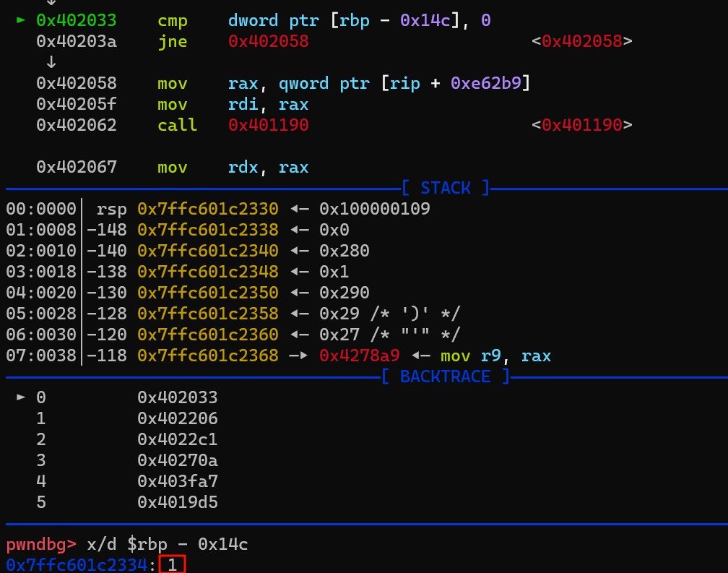
Task: Click the STACK section header
Action: [445, 188]
